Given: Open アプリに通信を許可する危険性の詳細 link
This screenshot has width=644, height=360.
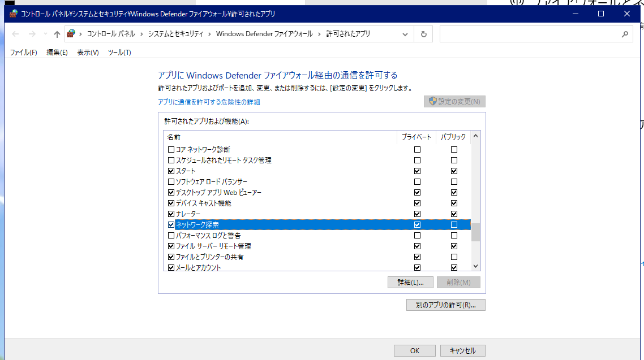Looking at the screenshot, I should [209, 102].
